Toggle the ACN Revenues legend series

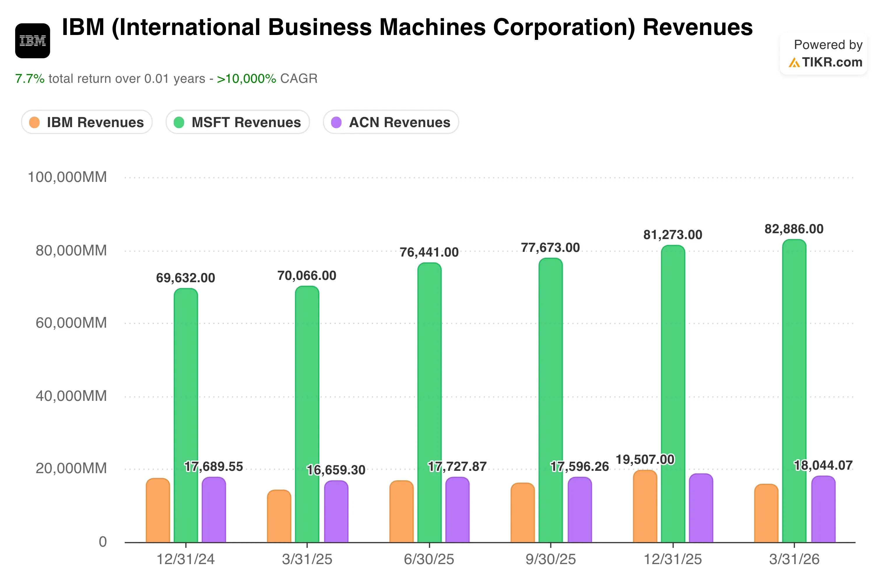coord(391,122)
